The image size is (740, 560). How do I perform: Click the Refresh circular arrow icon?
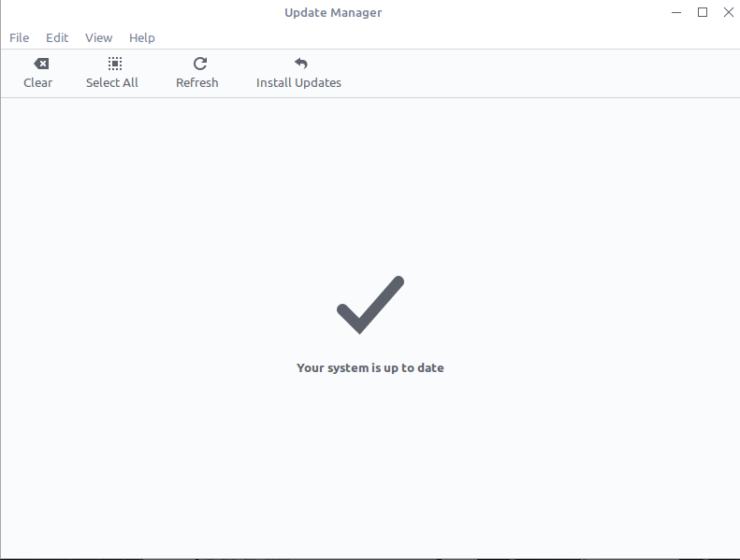click(x=199, y=64)
